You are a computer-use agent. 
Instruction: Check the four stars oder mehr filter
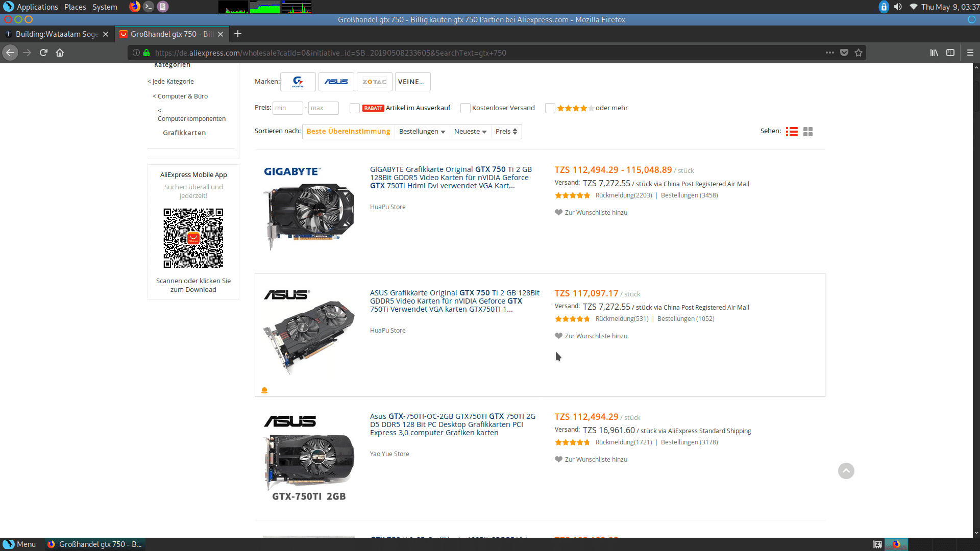(x=550, y=108)
